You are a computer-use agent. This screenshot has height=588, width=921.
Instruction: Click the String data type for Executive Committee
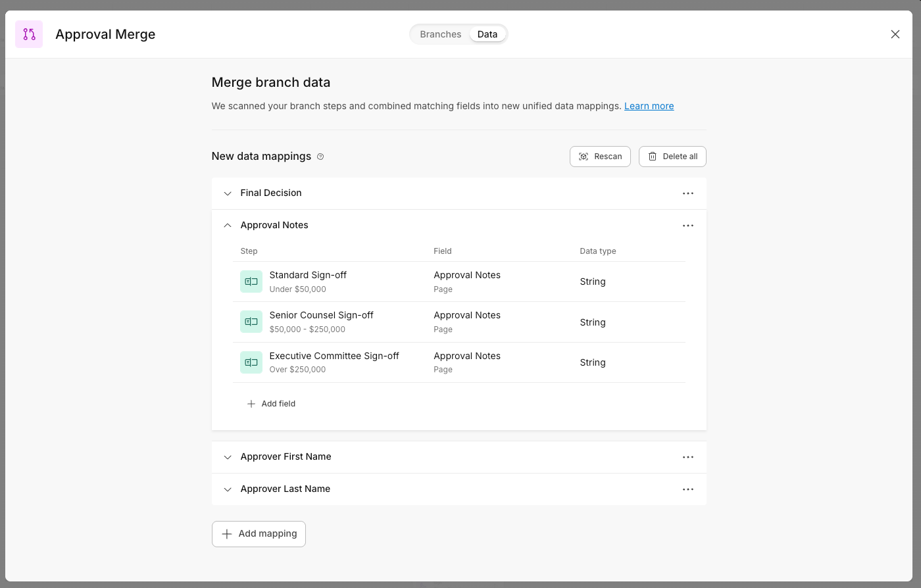point(593,362)
